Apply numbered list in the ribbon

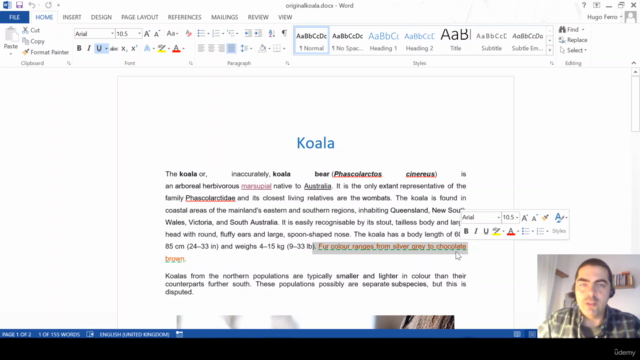(216, 34)
